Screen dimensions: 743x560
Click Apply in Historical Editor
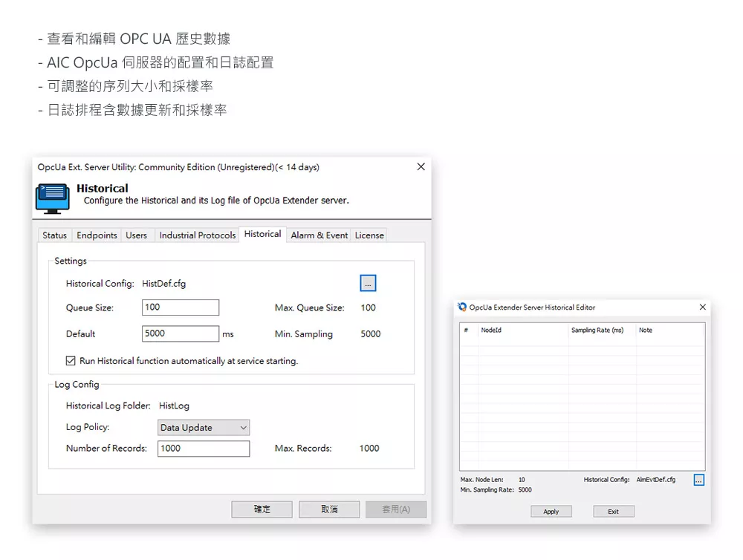[551, 512]
